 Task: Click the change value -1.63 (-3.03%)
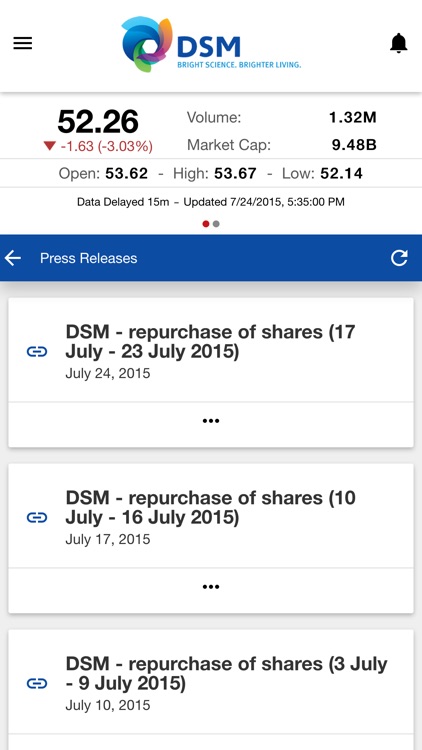point(98,146)
